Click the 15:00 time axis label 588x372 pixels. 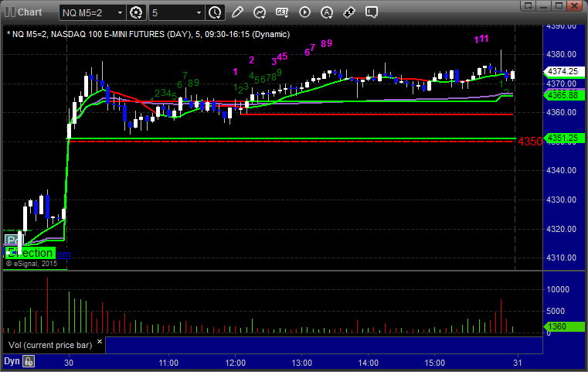pos(434,363)
